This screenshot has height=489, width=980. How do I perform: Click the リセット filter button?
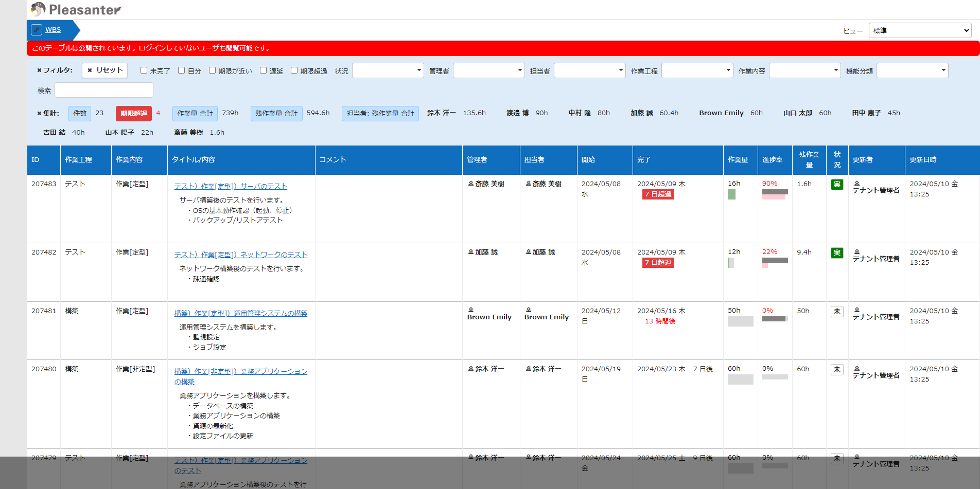(104, 70)
